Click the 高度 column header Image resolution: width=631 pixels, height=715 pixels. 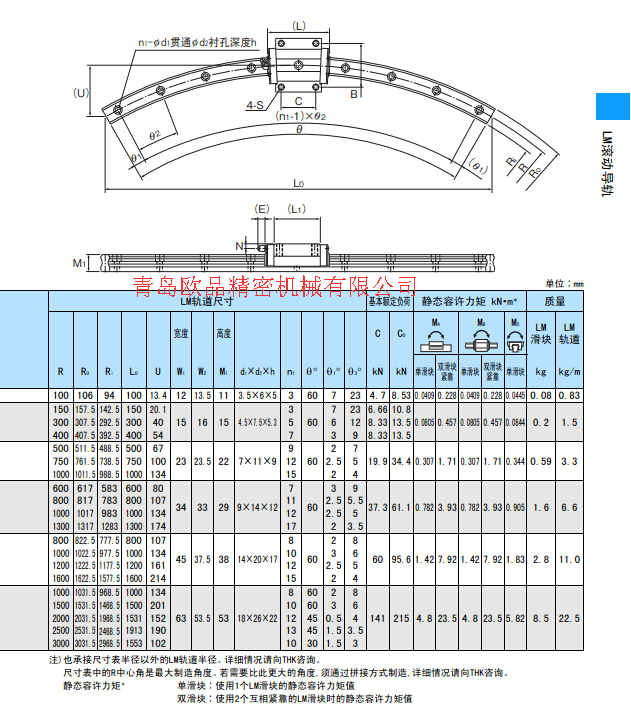[x=223, y=334]
